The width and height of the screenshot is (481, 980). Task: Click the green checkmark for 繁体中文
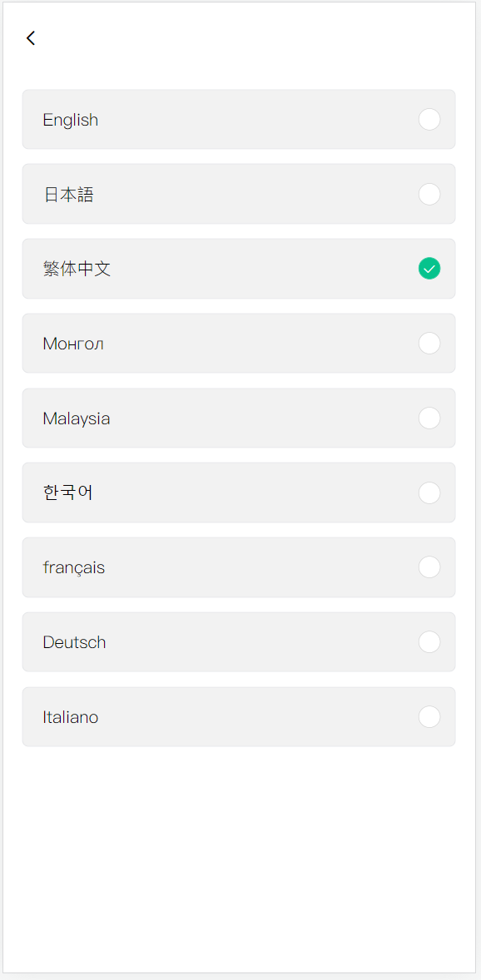pos(429,269)
